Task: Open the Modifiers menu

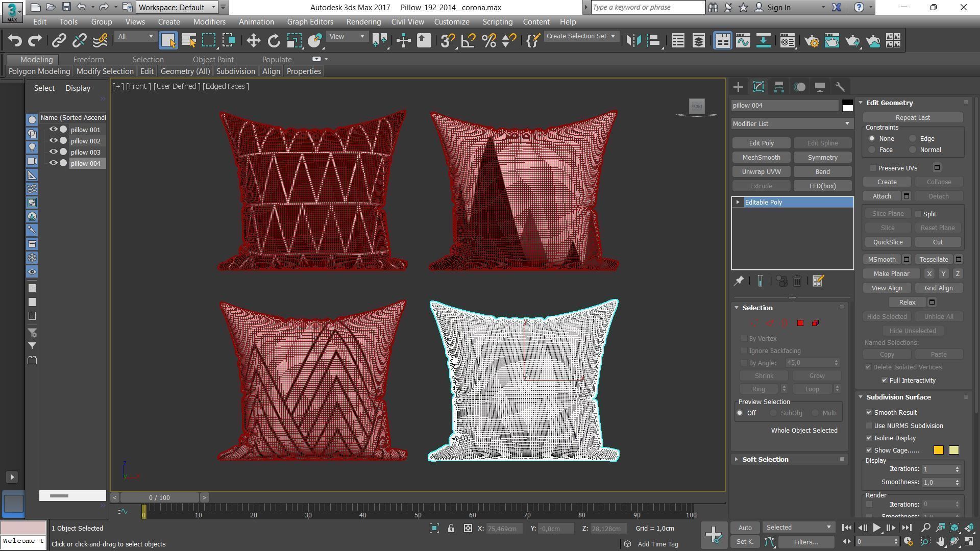Action: (x=209, y=22)
